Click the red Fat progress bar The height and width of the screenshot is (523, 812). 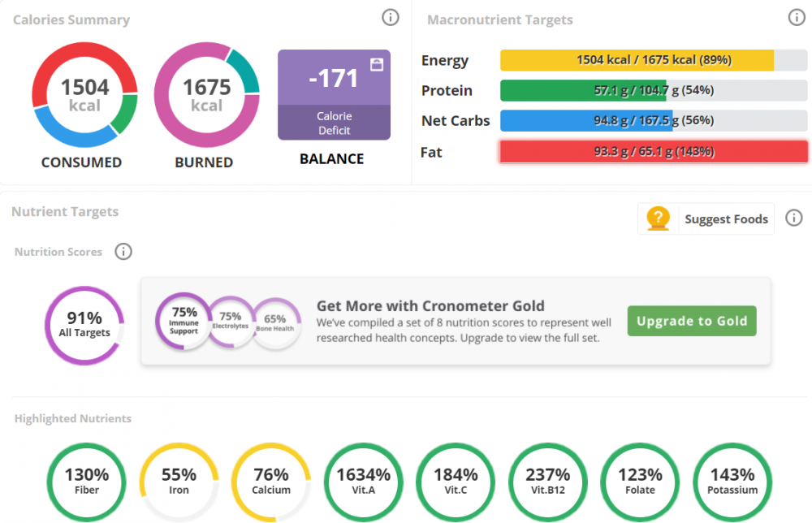click(x=654, y=152)
